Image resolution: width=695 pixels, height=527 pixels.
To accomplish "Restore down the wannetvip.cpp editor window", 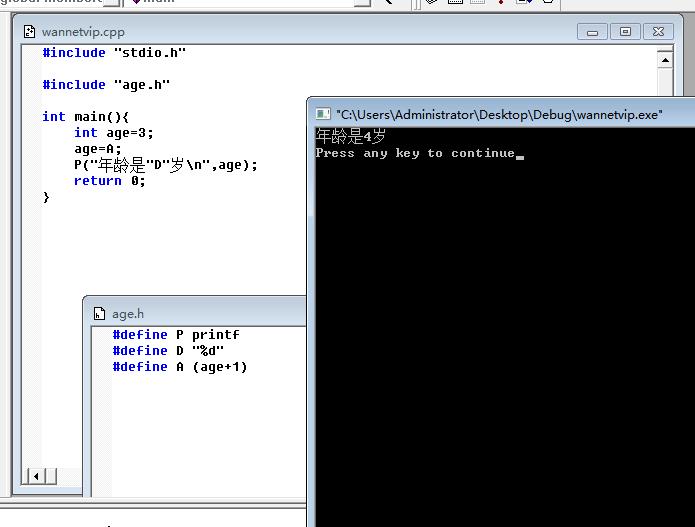I will [x=625, y=32].
